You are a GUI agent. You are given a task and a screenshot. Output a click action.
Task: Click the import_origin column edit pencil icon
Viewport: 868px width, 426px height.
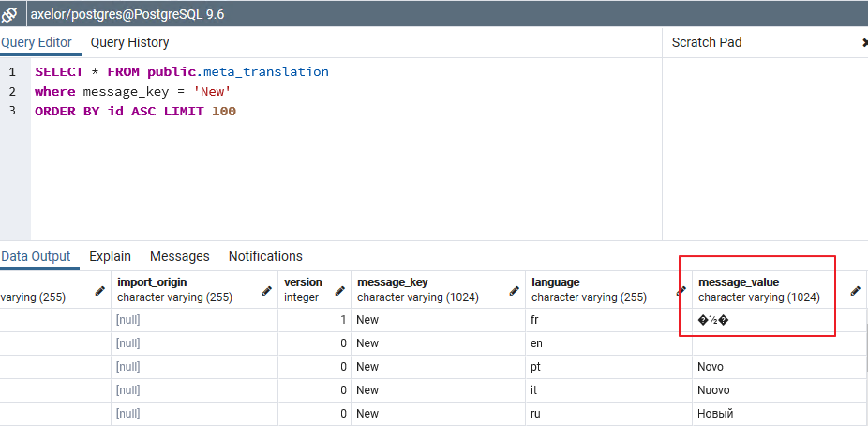pos(267,290)
